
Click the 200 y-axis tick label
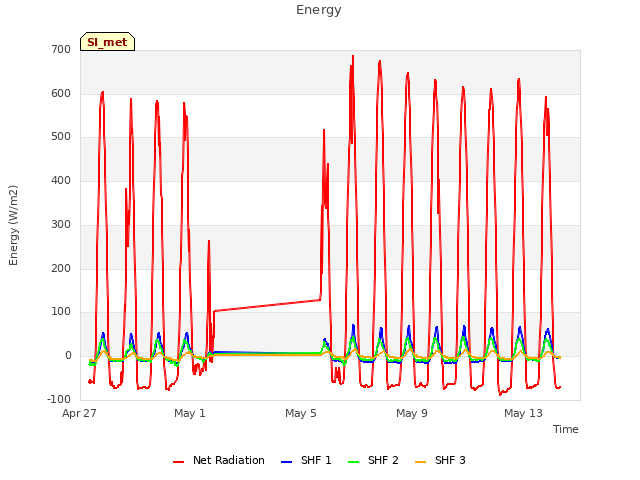click(61, 269)
